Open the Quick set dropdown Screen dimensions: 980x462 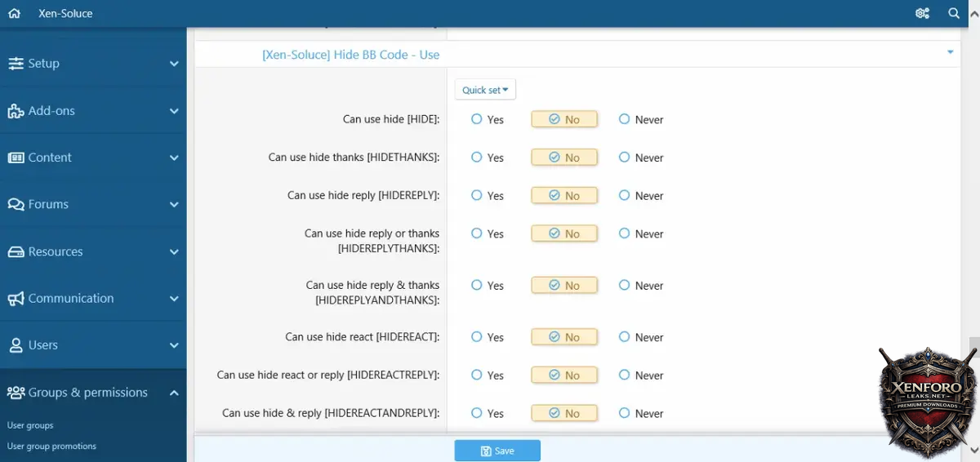(x=485, y=90)
